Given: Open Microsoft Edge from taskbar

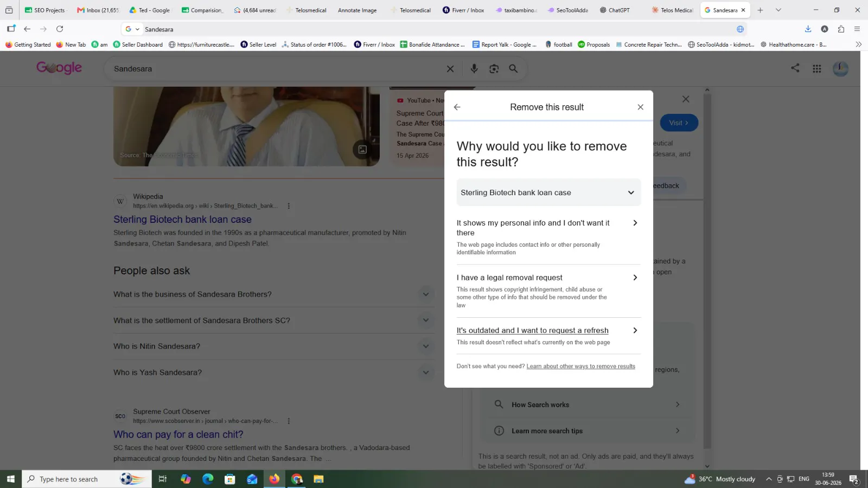Looking at the screenshot, I should [208, 479].
